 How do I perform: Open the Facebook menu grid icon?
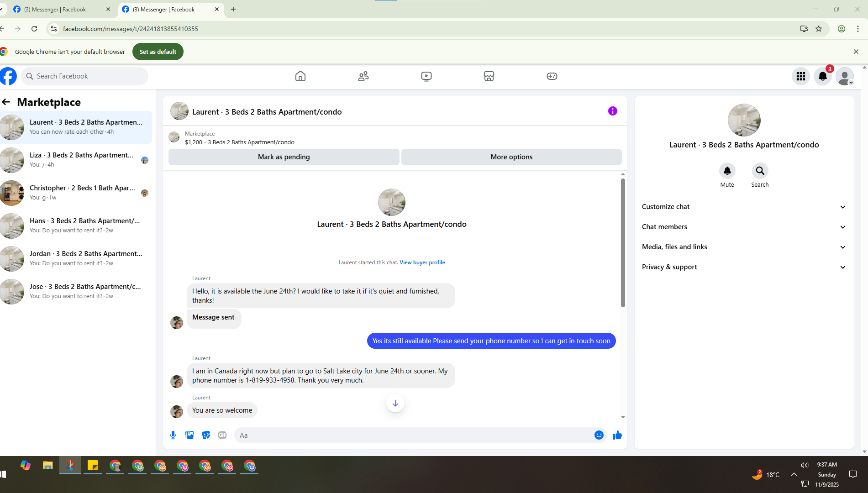(801, 76)
